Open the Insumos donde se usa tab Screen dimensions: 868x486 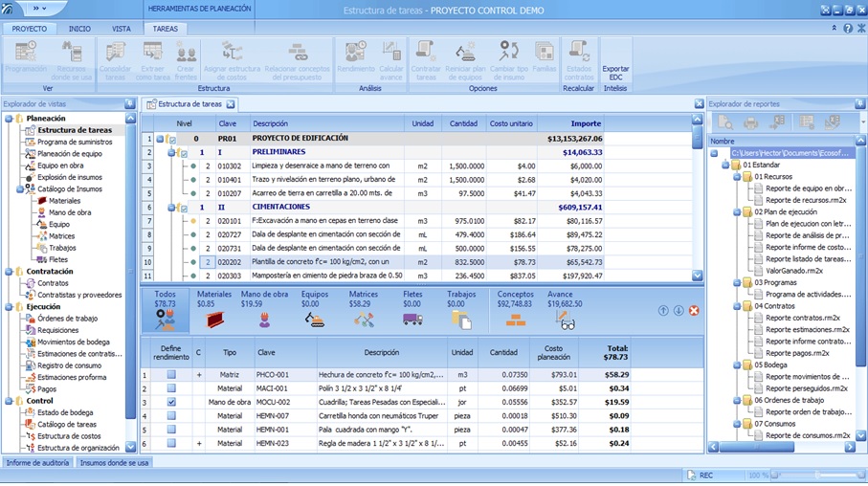(114, 462)
